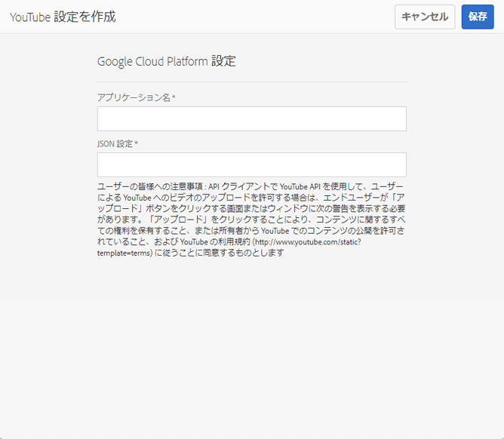
Task: Click the YouTube 設定を作成 heading
Action: (63, 17)
